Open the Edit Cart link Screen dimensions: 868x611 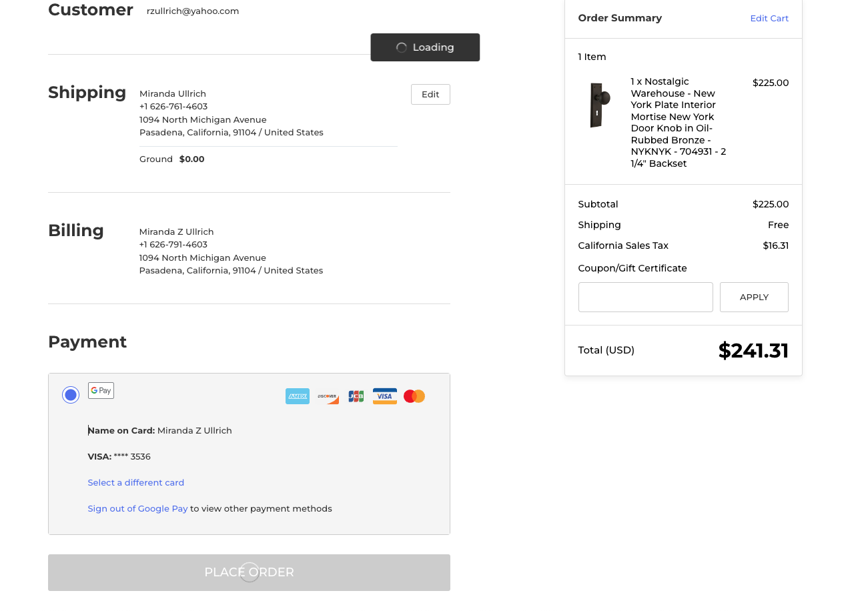point(769,18)
